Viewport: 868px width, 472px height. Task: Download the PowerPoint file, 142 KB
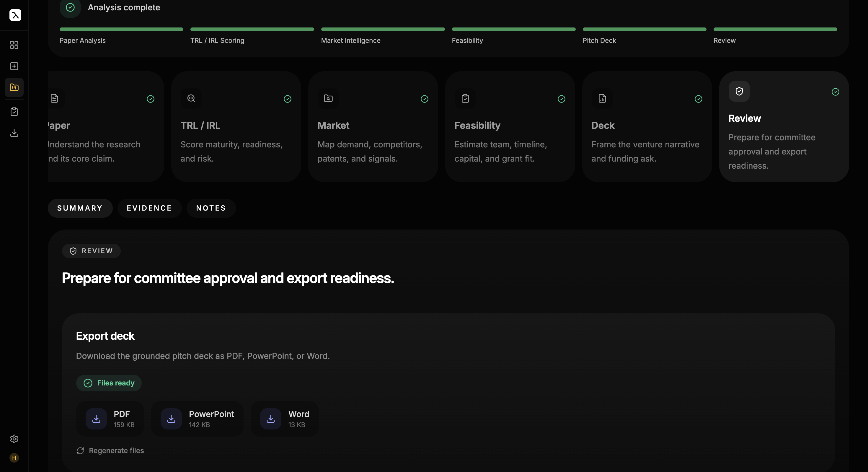tap(198, 419)
